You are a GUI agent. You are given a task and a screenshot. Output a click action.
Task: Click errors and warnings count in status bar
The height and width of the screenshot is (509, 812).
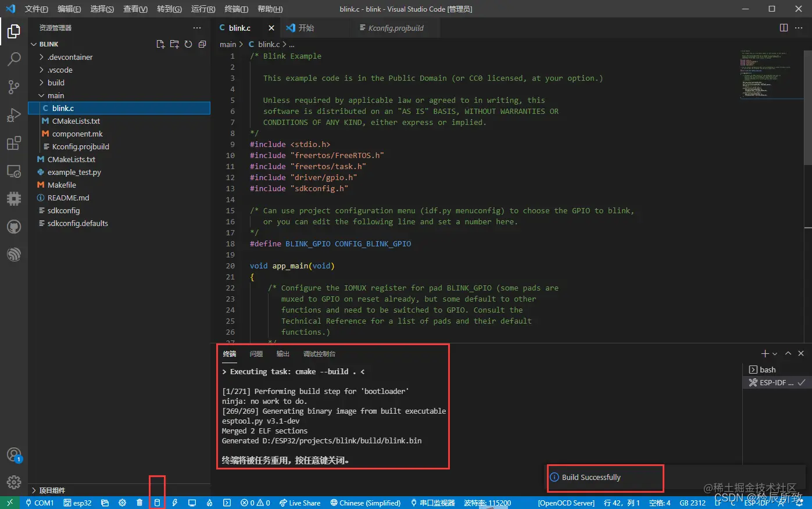(x=255, y=503)
